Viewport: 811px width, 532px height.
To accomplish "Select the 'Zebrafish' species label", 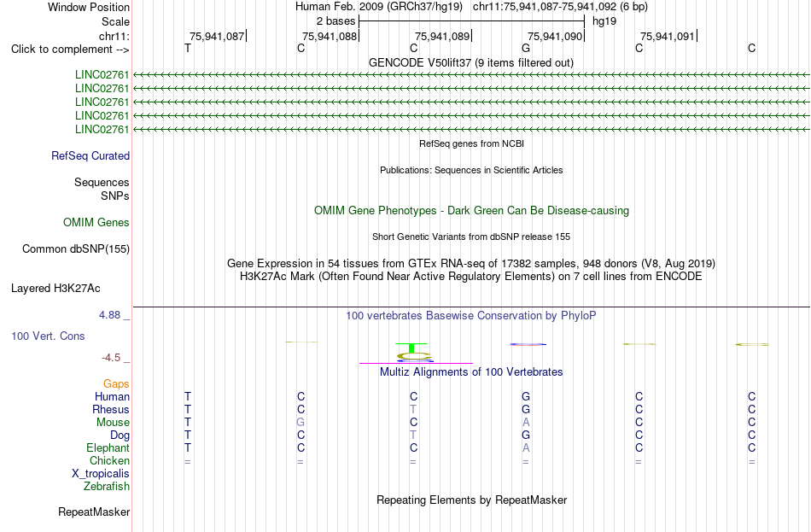I will (107, 487).
